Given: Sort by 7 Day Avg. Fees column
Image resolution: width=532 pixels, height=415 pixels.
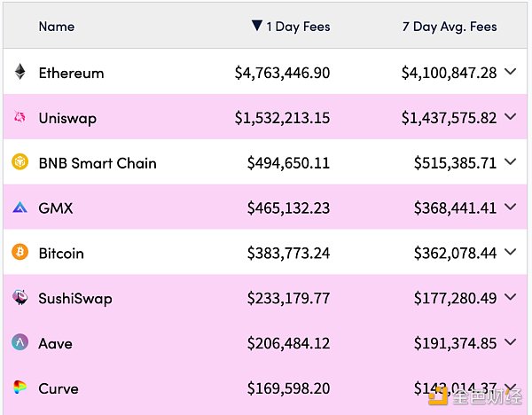Looking at the screenshot, I should coord(449,27).
